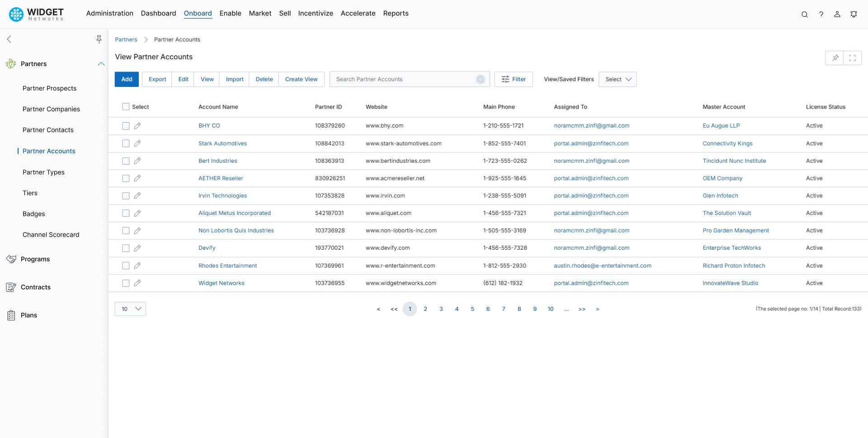The image size is (868, 438).
Task: Click the notifications bell icon
Action: click(854, 14)
